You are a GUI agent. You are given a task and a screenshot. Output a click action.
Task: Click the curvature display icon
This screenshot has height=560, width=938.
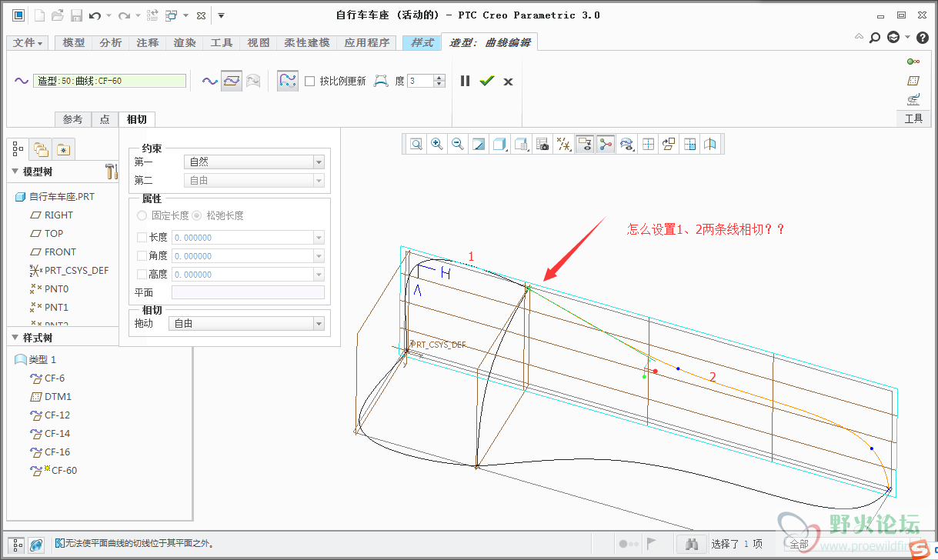(627, 144)
